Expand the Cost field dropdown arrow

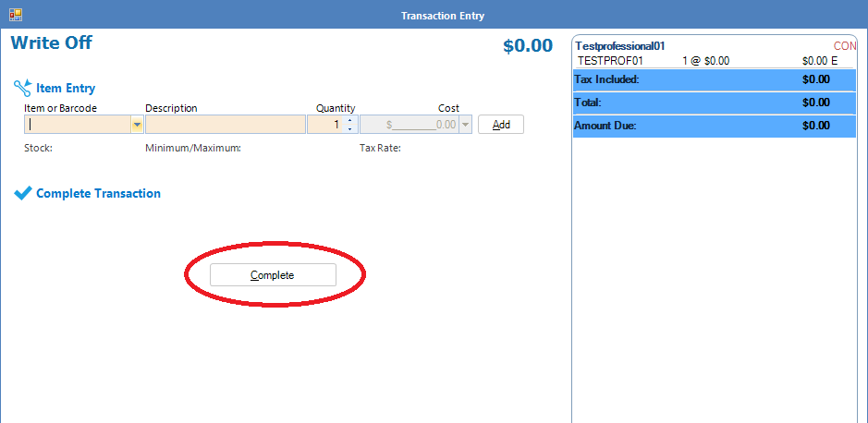click(x=464, y=125)
